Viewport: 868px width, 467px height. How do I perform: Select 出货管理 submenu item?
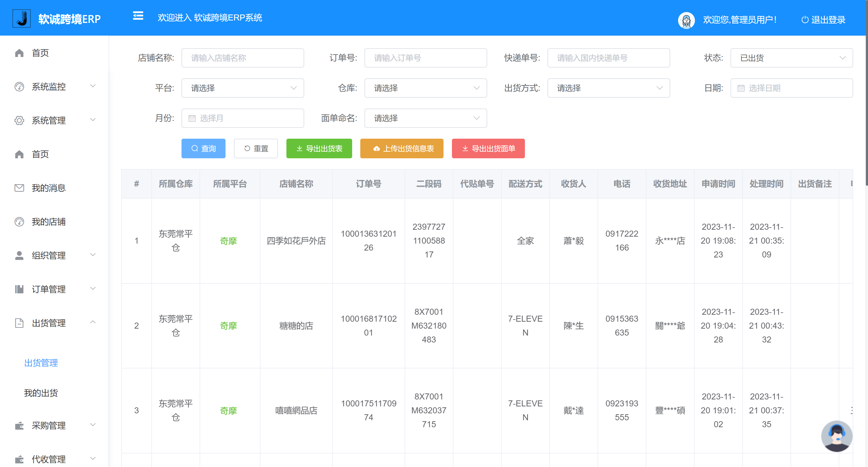pos(41,363)
